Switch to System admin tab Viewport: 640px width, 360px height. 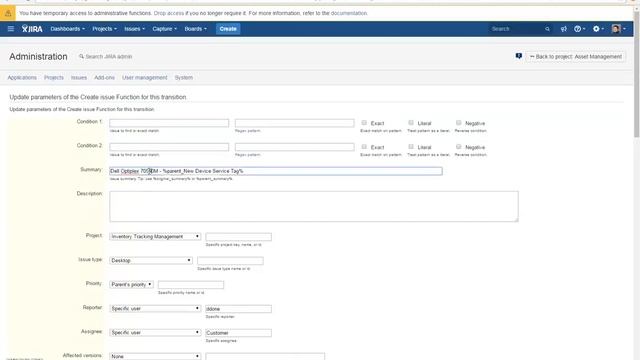(x=184, y=78)
